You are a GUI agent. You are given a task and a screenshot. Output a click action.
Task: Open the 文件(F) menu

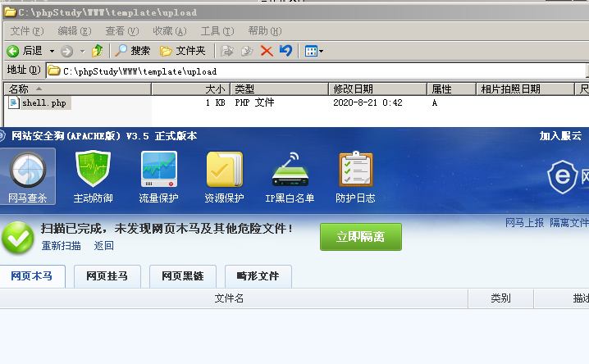pos(27,31)
